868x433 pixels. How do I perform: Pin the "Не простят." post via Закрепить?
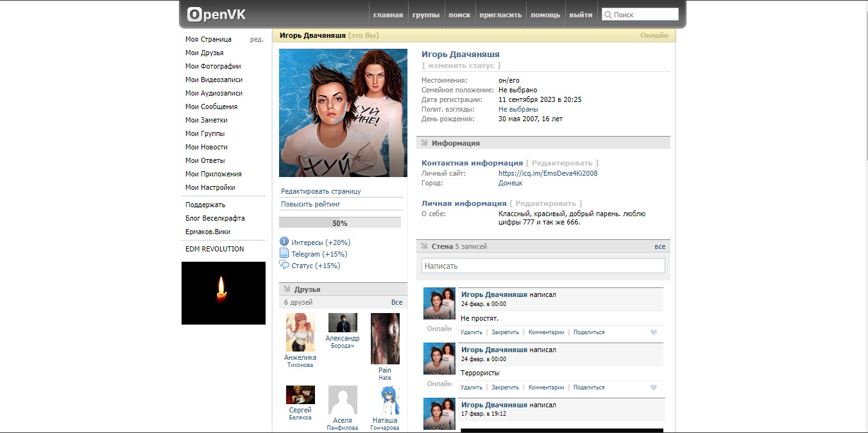(505, 332)
